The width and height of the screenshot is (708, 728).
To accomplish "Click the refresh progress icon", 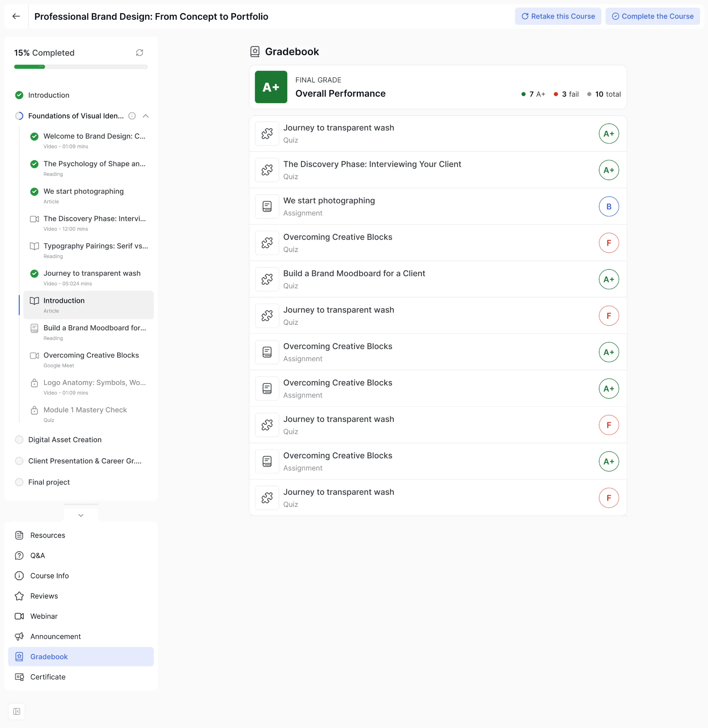I will [139, 53].
